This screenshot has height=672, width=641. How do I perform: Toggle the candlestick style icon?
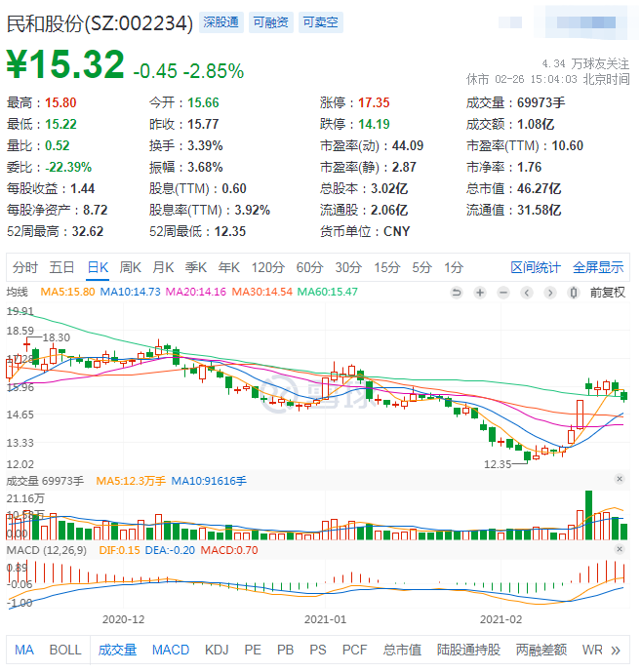[574, 293]
